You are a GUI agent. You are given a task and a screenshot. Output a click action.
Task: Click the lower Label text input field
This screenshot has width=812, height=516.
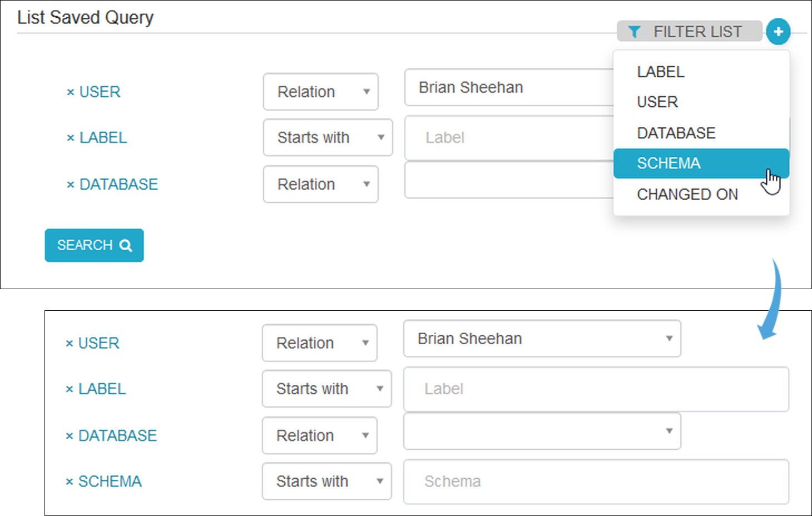point(596,389)
